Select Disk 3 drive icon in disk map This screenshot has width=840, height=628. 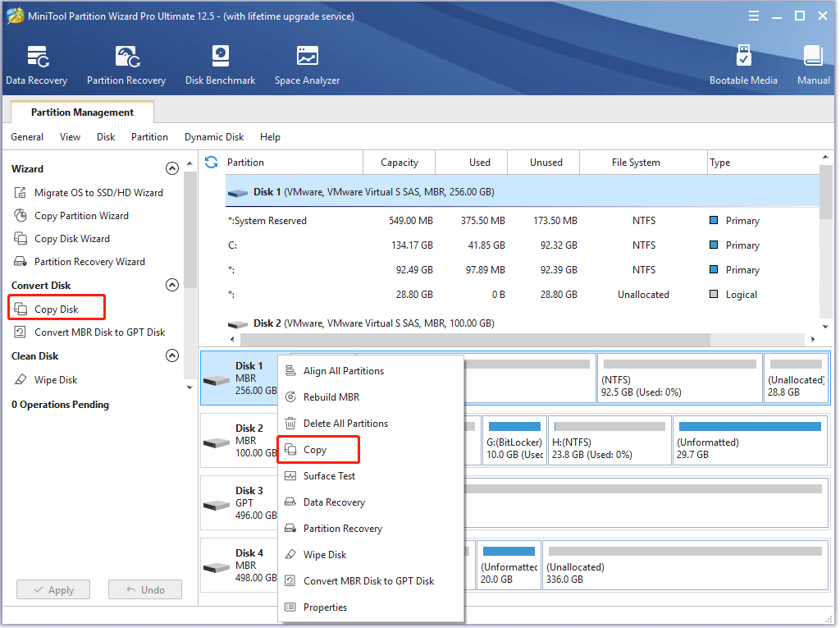217,505
